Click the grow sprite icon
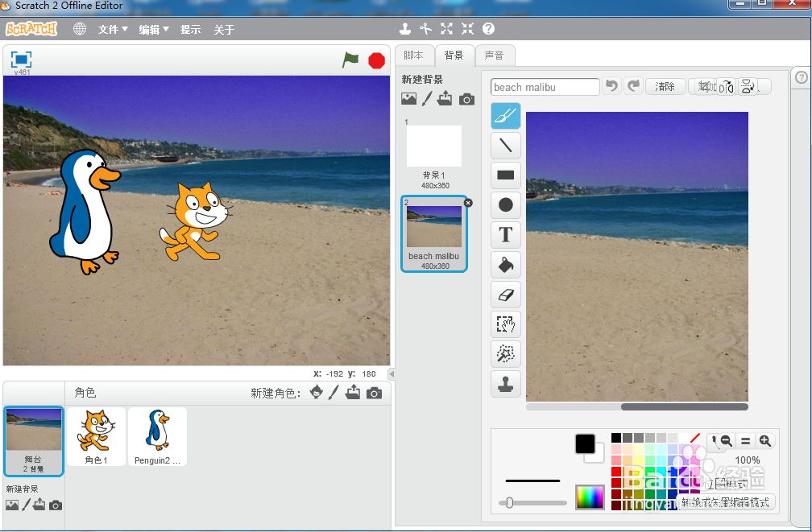The width and height of the screenshot is (812, 532). (446, 29)
